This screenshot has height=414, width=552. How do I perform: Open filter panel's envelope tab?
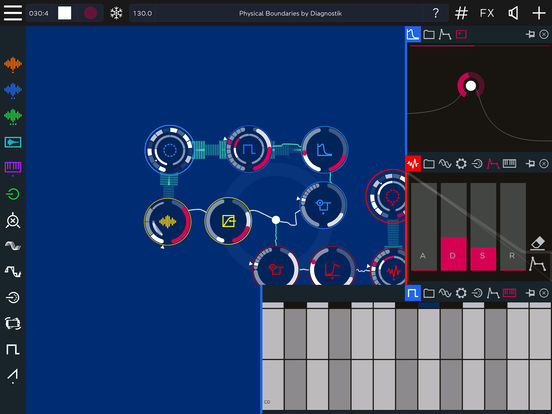tap(445, 34)
